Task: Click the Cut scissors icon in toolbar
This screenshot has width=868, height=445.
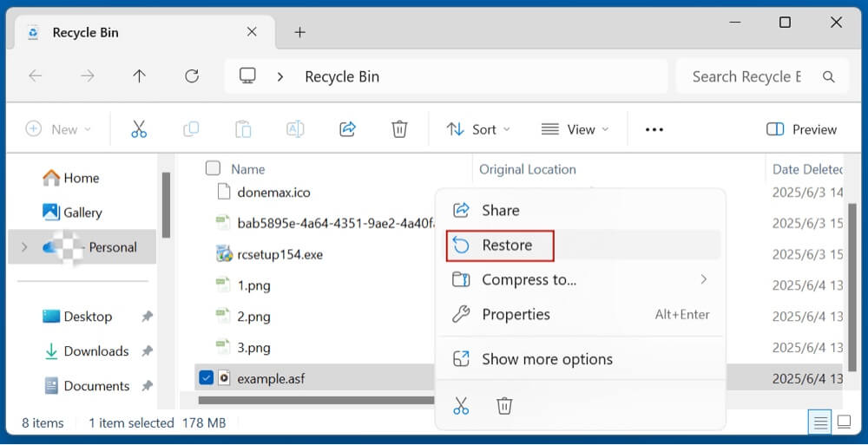Action: (x=139, y=129)
